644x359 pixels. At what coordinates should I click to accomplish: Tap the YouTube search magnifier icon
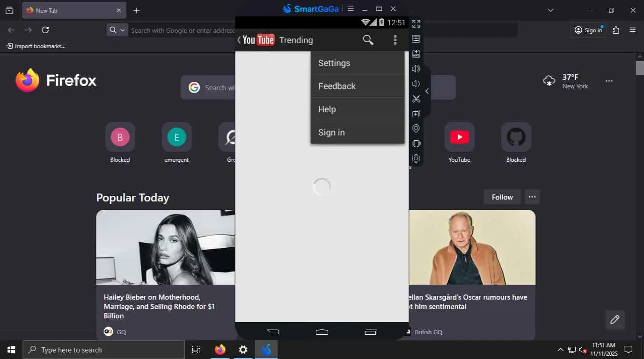click(368, 40)
